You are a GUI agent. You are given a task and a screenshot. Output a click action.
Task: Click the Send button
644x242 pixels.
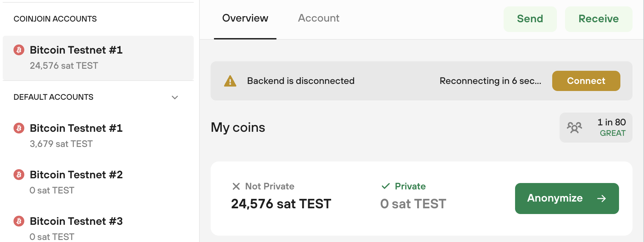click(530, 19)
